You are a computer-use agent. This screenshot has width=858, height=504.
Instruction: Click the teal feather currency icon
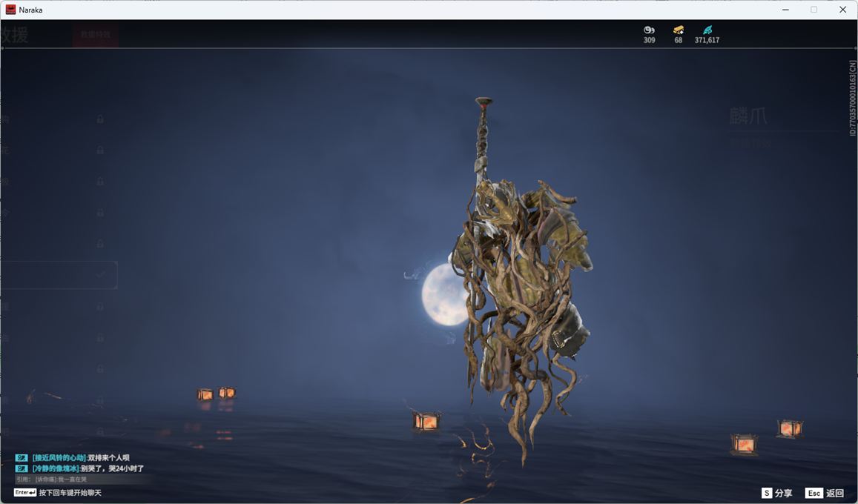click(707, 30)
